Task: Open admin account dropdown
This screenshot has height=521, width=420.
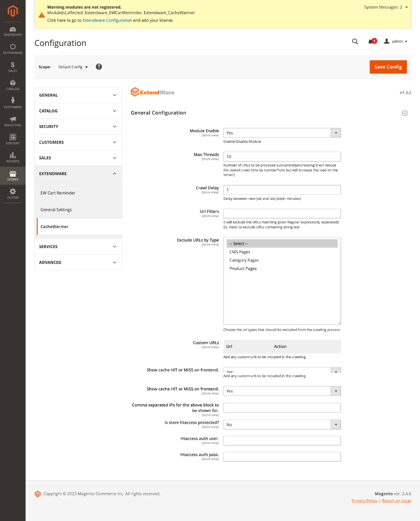Action: [396, 42]
